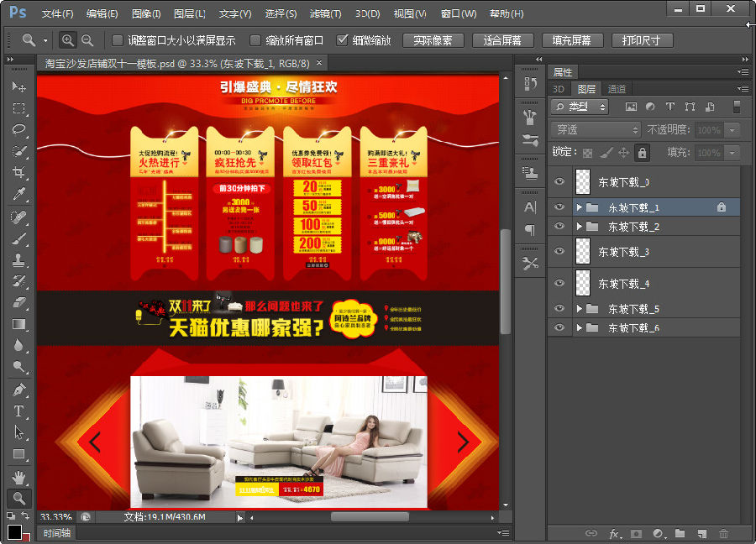Click the 东坡下载_4 layer thumbnail
This screenshot has width=756, height=544.
coord(582,284)
